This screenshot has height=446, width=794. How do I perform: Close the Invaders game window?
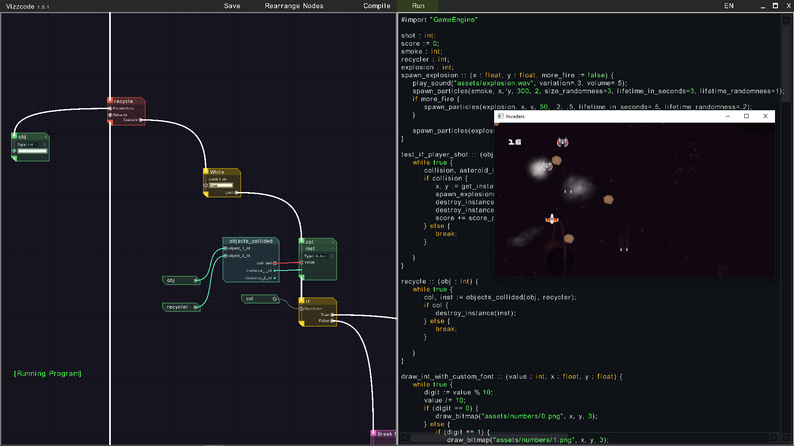[x=765, y=116]
